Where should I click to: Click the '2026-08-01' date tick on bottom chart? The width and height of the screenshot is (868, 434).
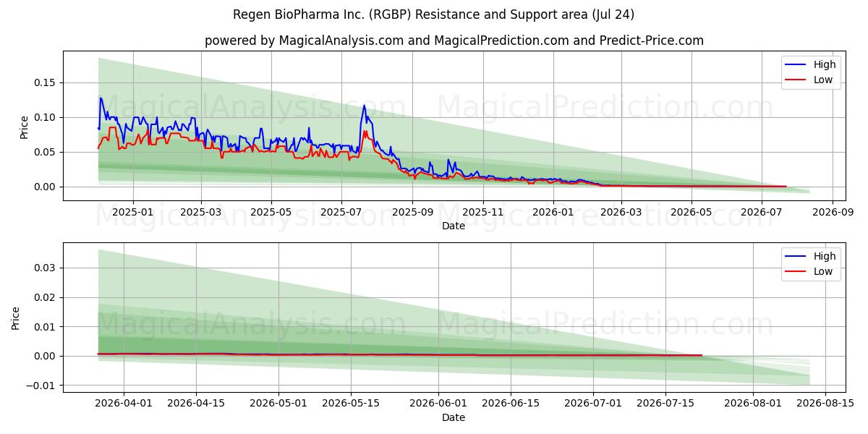[x=754, y=404]
